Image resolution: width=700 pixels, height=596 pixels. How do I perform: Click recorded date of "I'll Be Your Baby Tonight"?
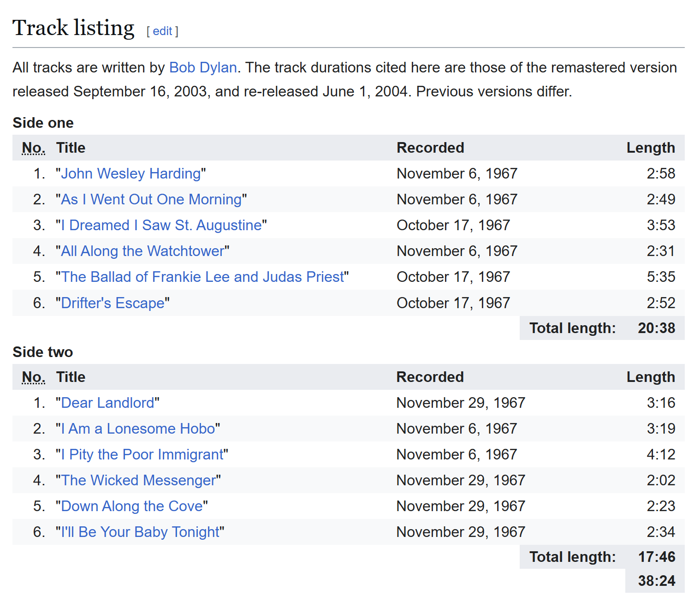461,532
